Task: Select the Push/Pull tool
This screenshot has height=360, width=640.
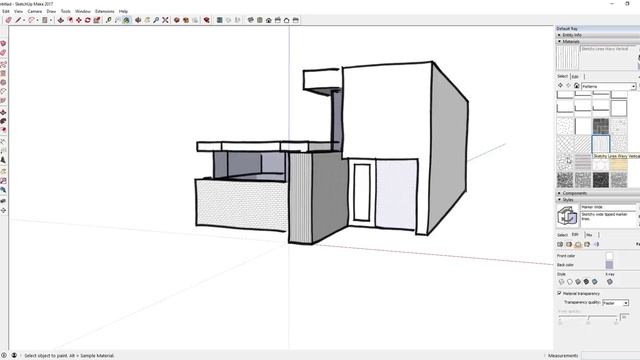Action: click(60, 20)
